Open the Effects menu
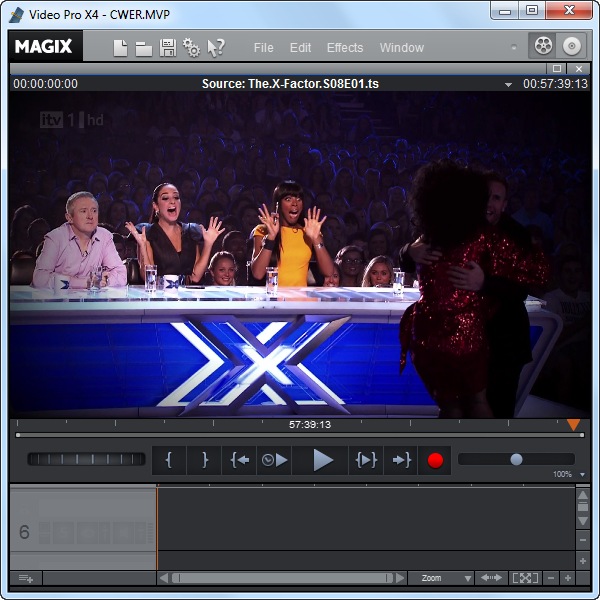Image resolution: width=600 pixels, height=600 pixels. [345, 48]
